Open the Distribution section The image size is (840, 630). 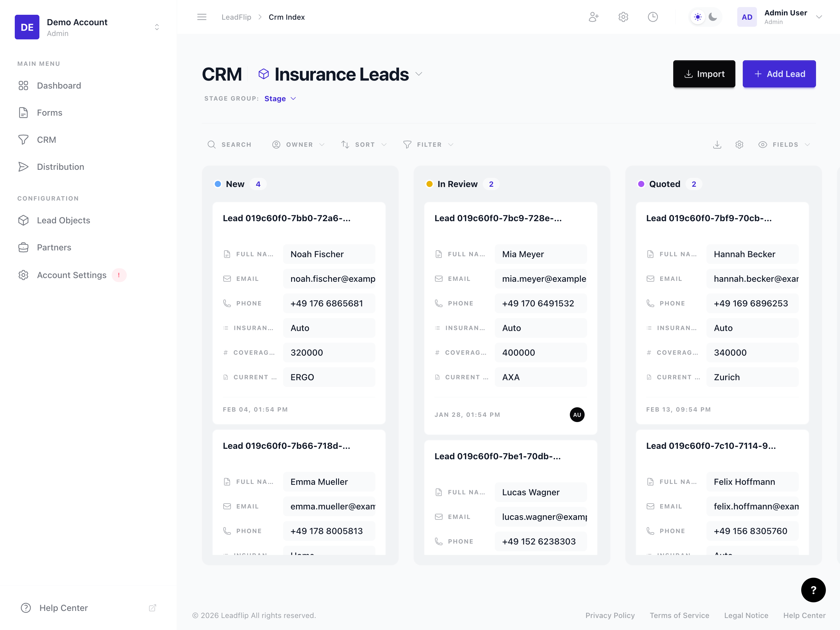pyautogui.click(x=60, y=167)
